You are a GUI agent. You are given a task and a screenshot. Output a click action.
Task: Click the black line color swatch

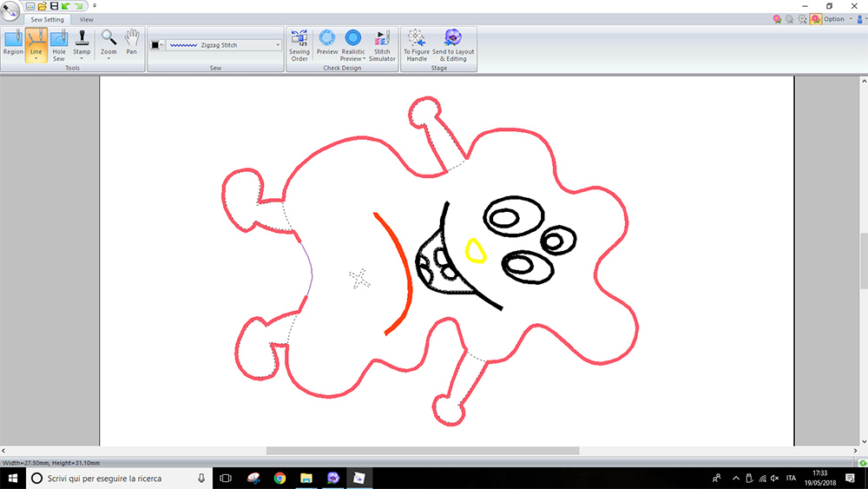coord(155,45)
